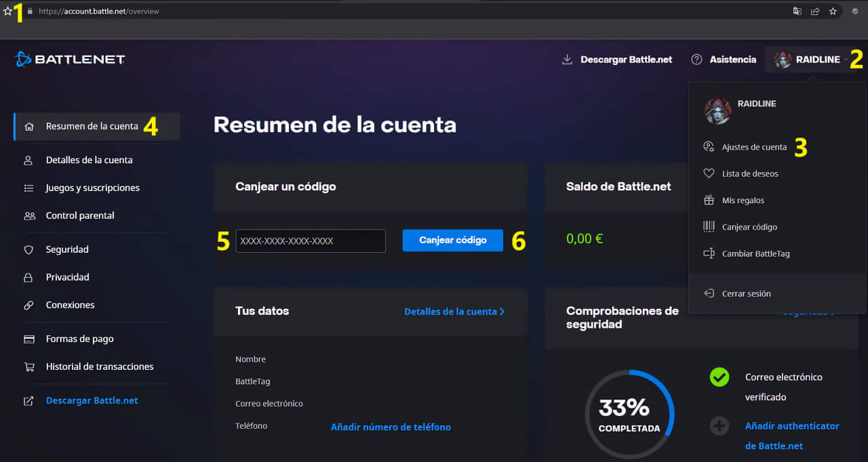Click Cerrar sesión to log out

pyautogui.click(x=746, y=294)
